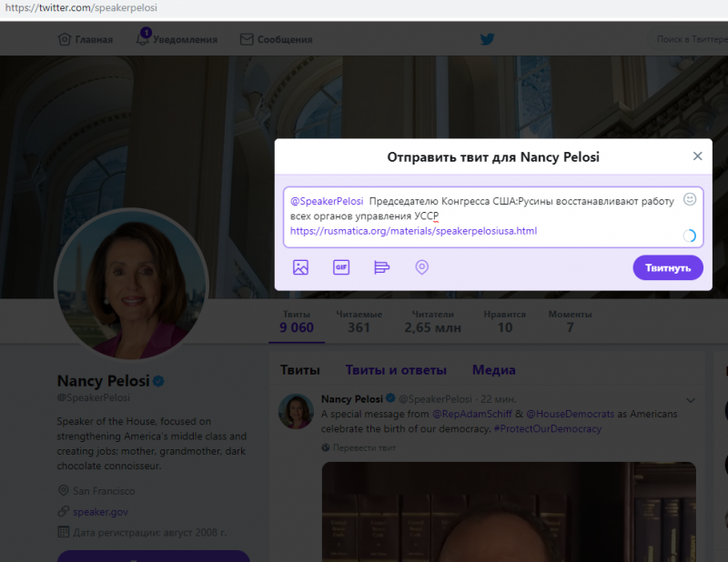Click the 22 мин. tweet timestamp
Screen dimensions: 728x562
point(498,399)
